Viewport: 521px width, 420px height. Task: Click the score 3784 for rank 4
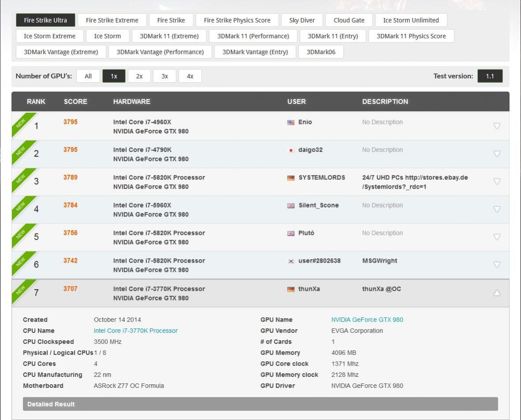(x=71, y=205)
